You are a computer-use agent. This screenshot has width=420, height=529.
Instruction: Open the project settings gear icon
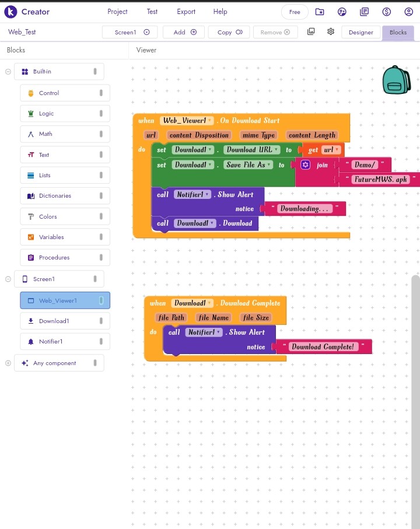[331, 31]
